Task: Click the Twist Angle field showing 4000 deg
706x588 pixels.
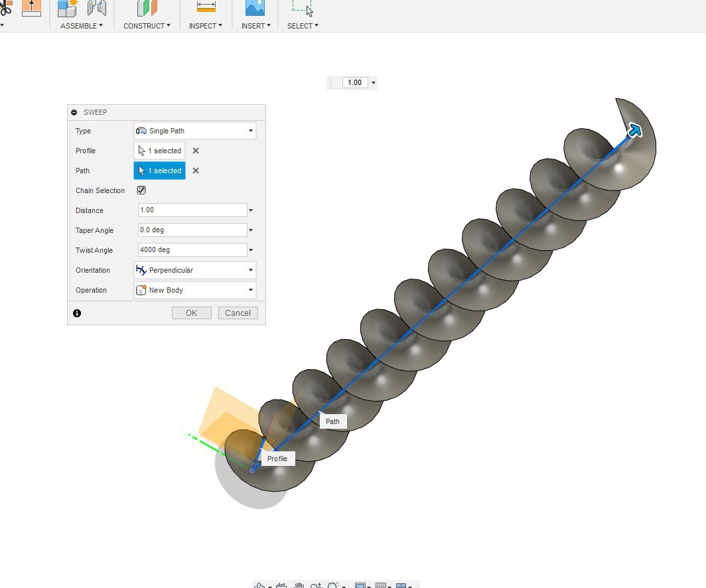Action: click(x=192, y=250)
